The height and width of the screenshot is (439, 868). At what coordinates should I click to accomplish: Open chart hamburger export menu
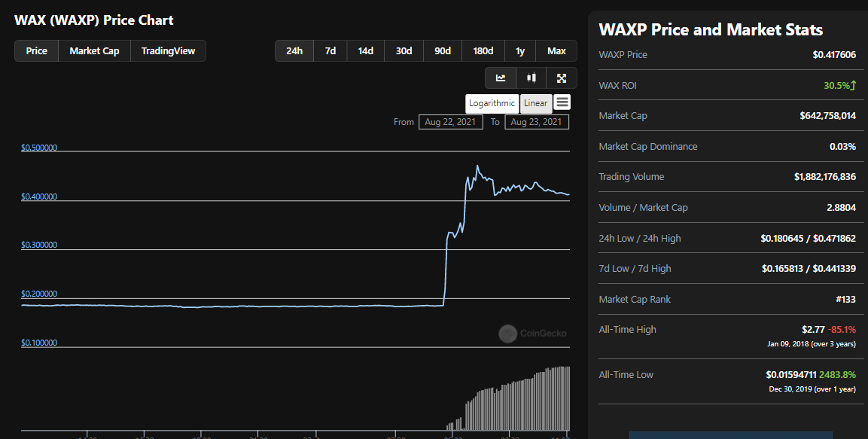[562, 102]
